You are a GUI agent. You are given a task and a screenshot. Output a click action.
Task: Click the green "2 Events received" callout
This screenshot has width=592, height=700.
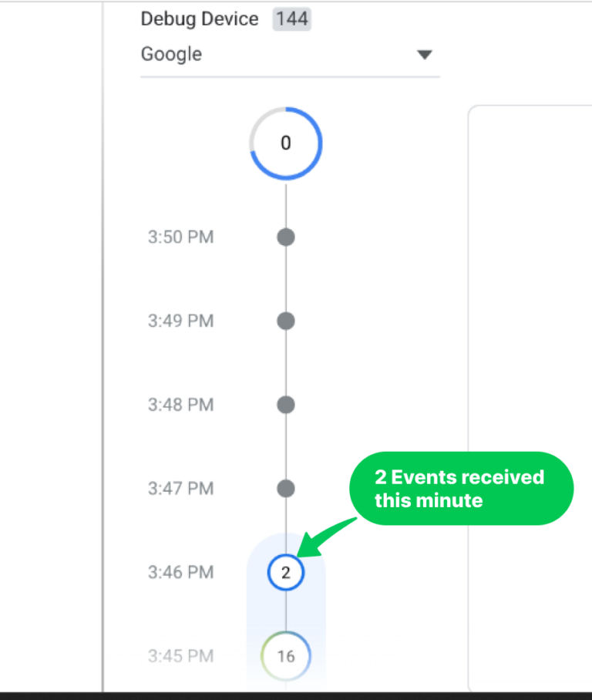coord(461,489)
